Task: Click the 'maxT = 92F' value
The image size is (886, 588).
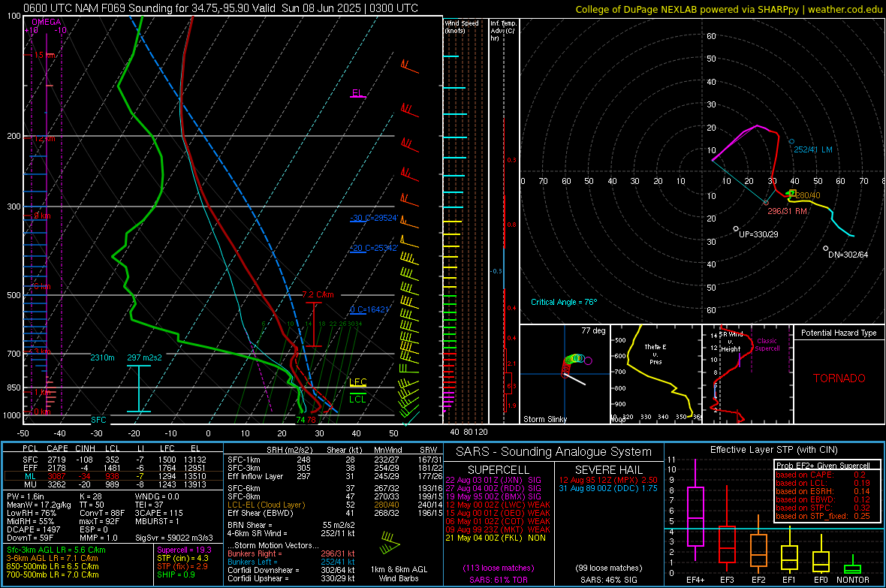Action: click(x=99, y=521)
